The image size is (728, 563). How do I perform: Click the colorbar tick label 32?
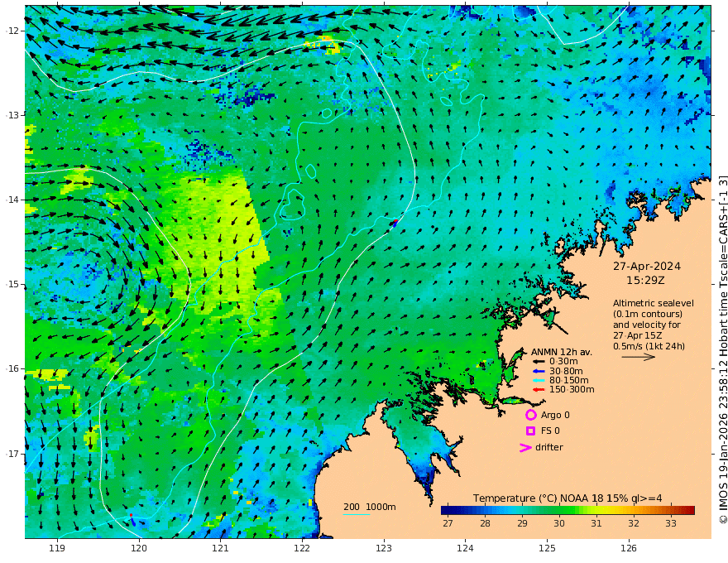point(634,523)
